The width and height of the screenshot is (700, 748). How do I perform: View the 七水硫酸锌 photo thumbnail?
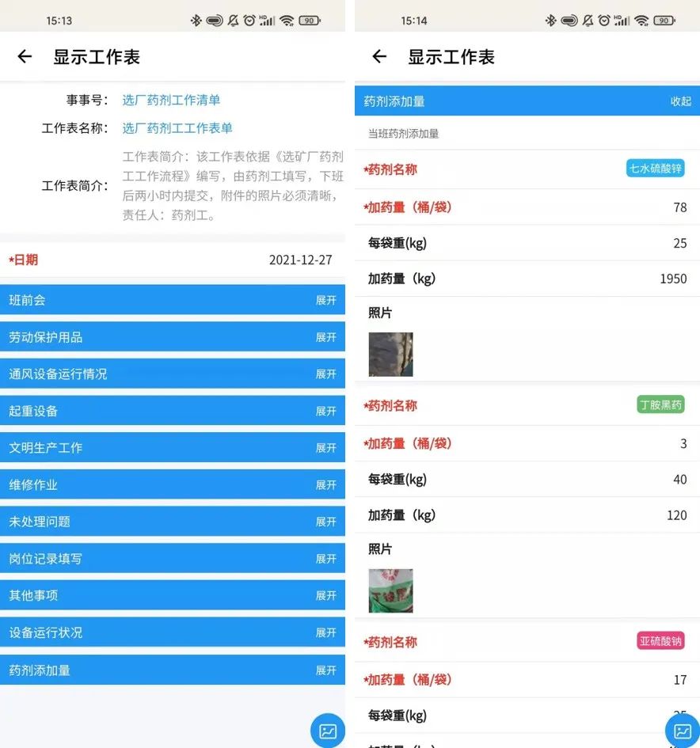click(390, 355)
